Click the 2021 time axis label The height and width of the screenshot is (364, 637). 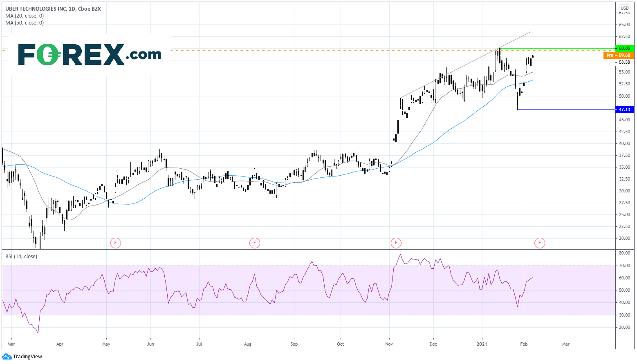coord(482,344)
